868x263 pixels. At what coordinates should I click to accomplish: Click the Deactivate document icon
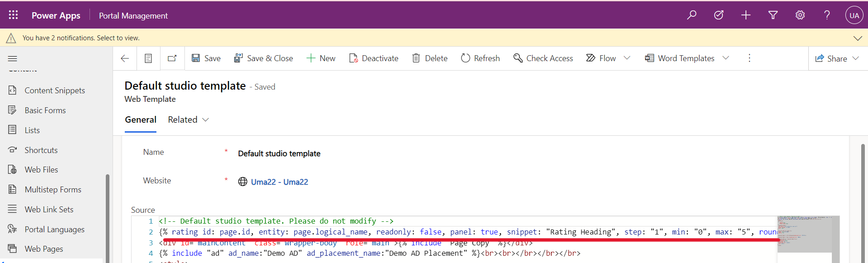tap(354, 58)
